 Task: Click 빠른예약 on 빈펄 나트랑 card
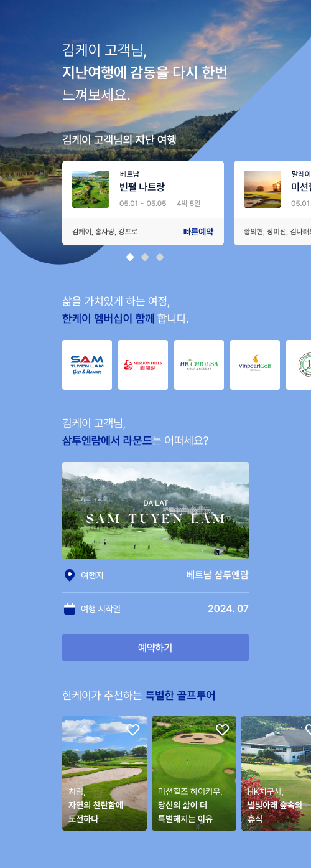[x=198, y=232]
